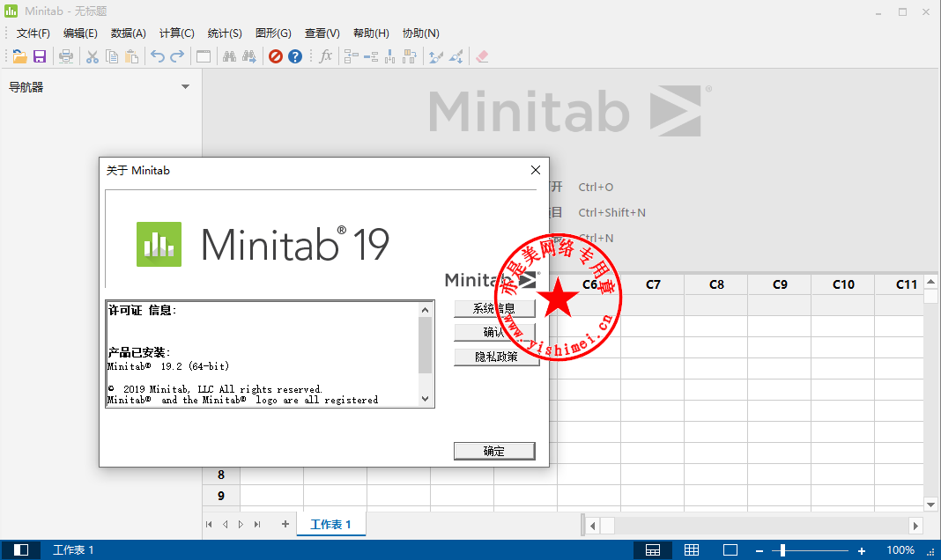Click the Undo arrow icon
This screenshot has width=941, height=560.
pyautogui.click(x=157, y=56)
